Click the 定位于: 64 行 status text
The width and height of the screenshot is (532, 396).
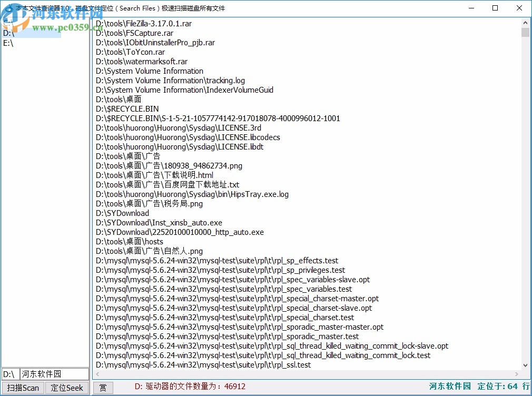pos(504,386)
